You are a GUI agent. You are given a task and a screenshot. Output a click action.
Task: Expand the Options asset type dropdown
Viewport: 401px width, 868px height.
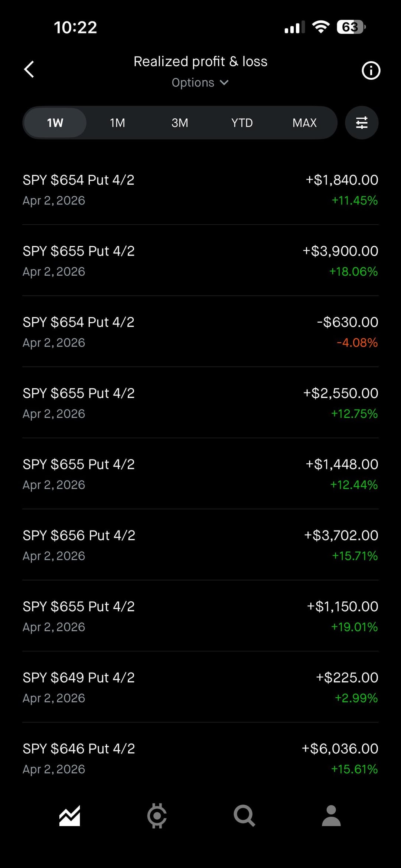coord(200,82)
